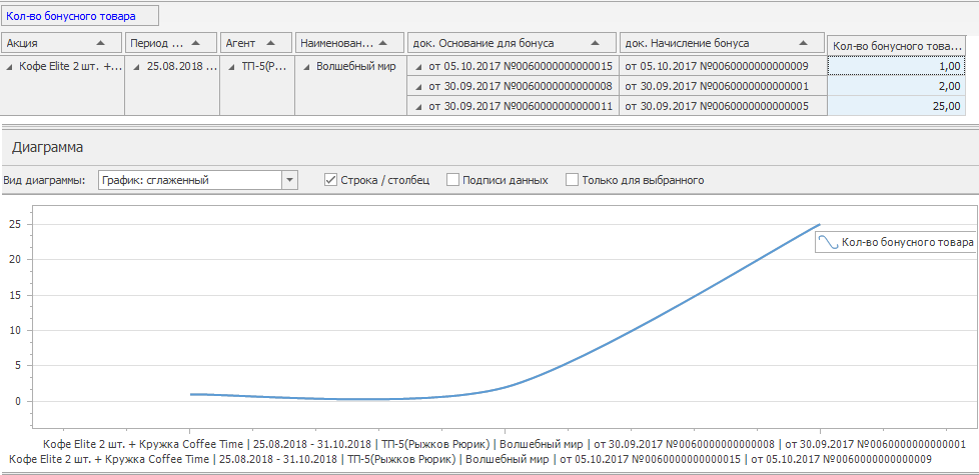Collapse group от 05.10.2017 №0060000000000015
979x475 pixels.
click(418, 67)
